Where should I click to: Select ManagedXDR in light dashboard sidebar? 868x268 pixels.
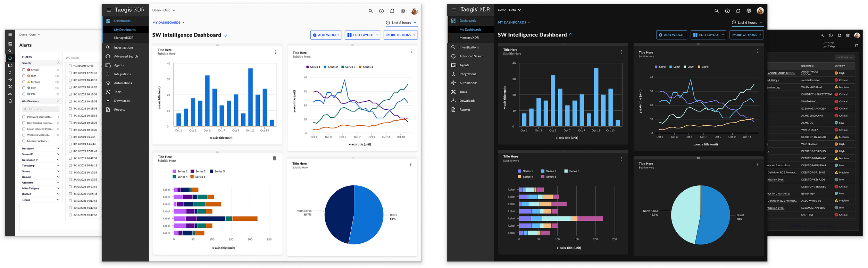coord(125,38)
